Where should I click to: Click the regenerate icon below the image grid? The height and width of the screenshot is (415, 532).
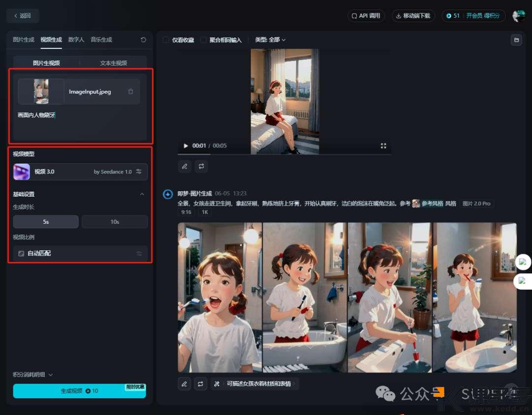tap(200, 383)
